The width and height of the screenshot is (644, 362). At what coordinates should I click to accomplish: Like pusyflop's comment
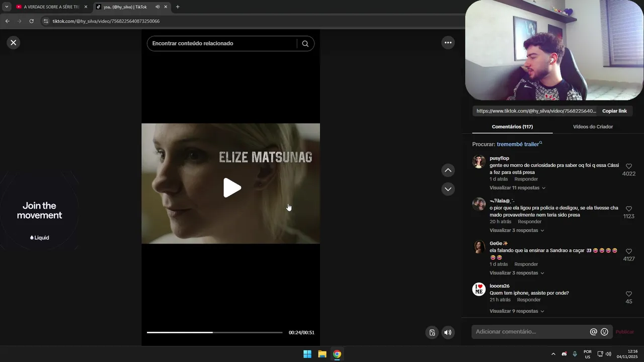pyautogui.click(x=628, y=166)
